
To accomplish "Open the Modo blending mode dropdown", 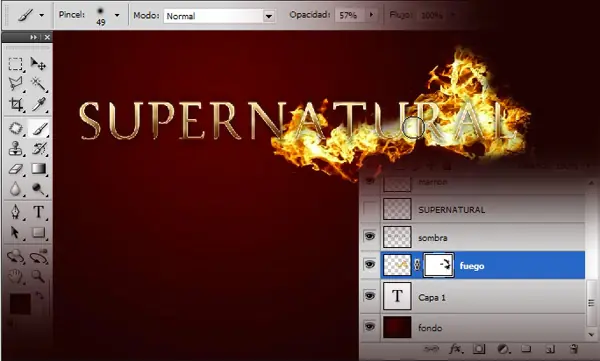I will pyautogui.click(x=269, y=16).
